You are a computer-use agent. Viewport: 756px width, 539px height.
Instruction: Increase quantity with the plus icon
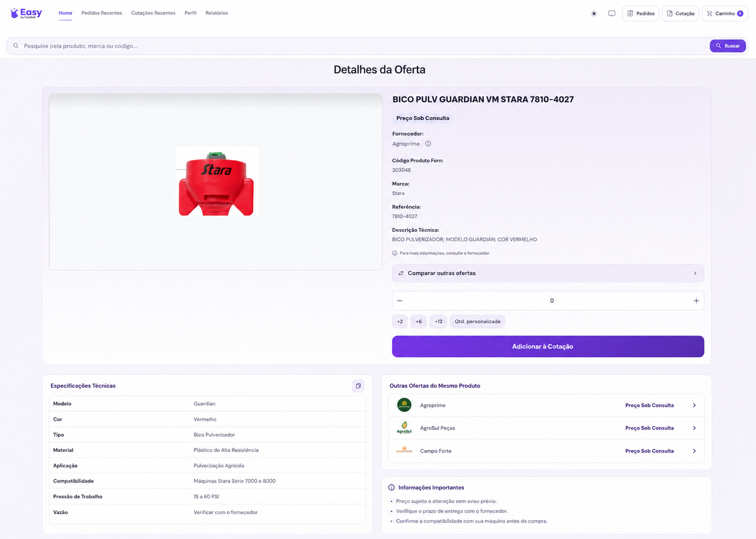(696, 301)
